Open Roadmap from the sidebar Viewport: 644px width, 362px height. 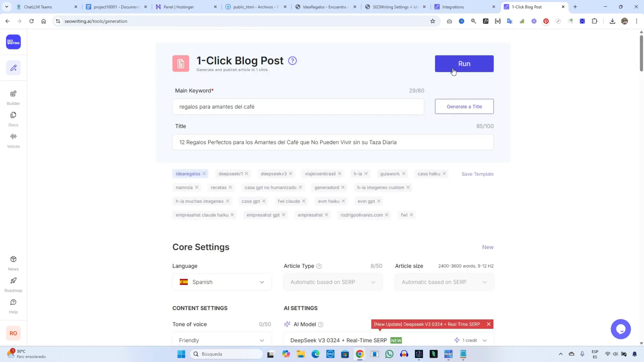tap(13, 284)
